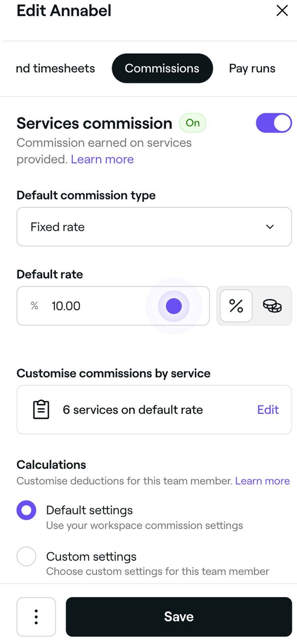
Task: Click the percent symbol inside rate field
Action: tap(34, 306)
